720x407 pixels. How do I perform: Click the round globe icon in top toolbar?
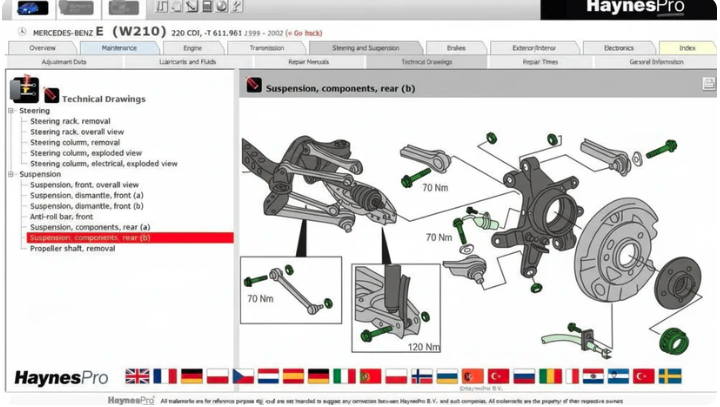click(x=222, y=6)
